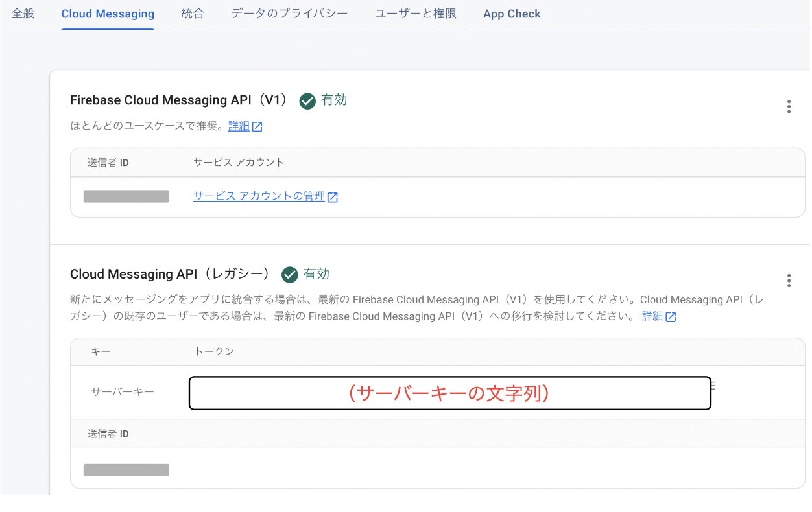Click the 送信者 ID header in the V1 table
The height and width of the screenshot is (512, 812).
click(x=108, y=162)
